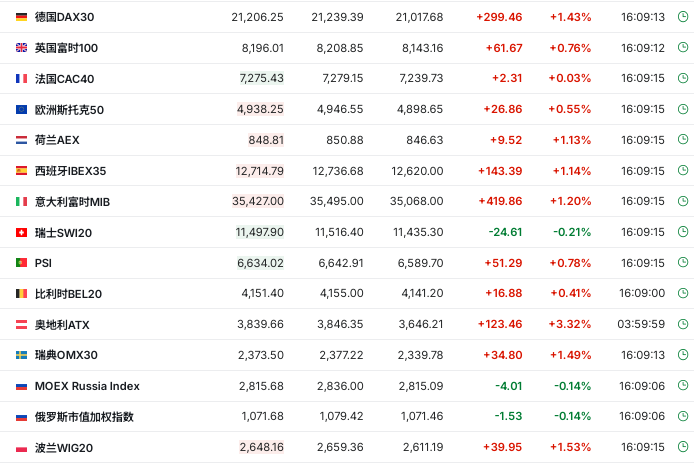Click the EU flag icon beside 欧洲斯托克50
Viewport: 699px width, 464px height.
tap(21, 109)
